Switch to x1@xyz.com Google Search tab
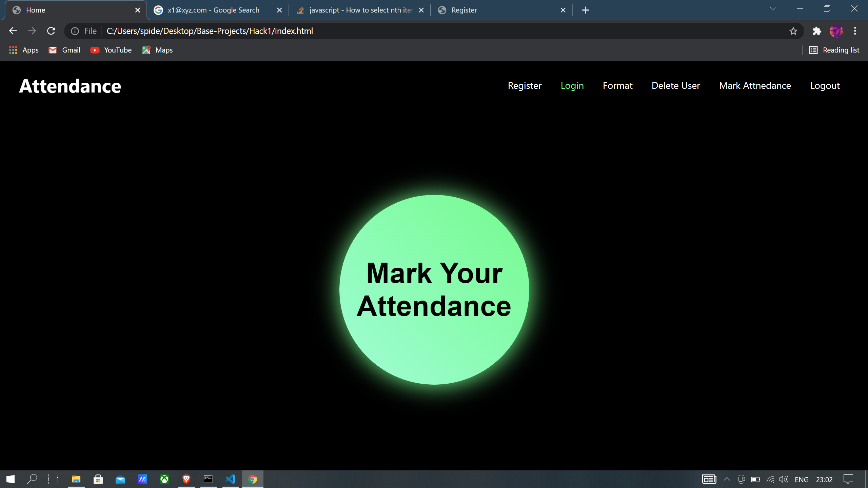Image resolution: width=868 pixels, height=488 pixels. 214,10
